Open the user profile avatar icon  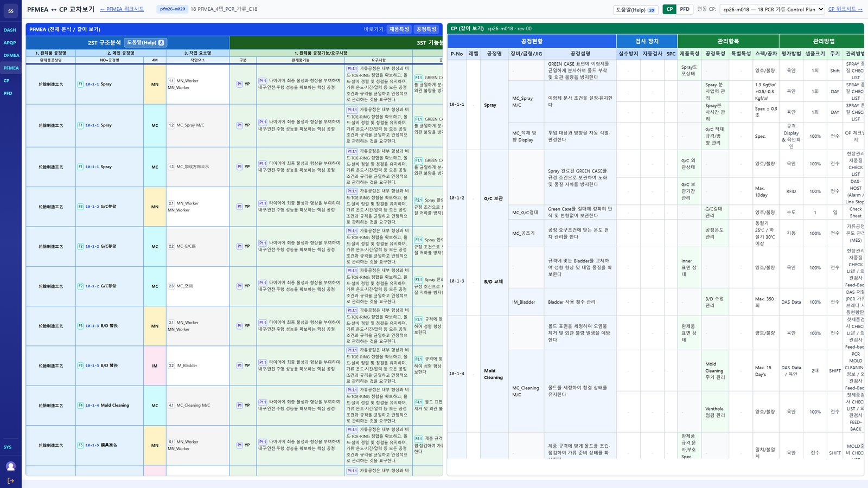[x=11, y=466]
